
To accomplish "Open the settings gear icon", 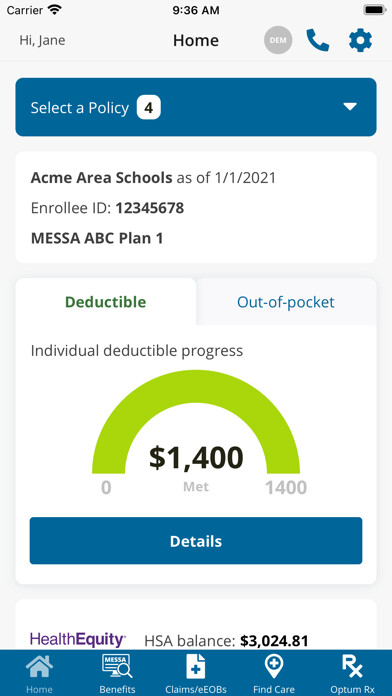I will pyautogui.click(x=360, y=40).
